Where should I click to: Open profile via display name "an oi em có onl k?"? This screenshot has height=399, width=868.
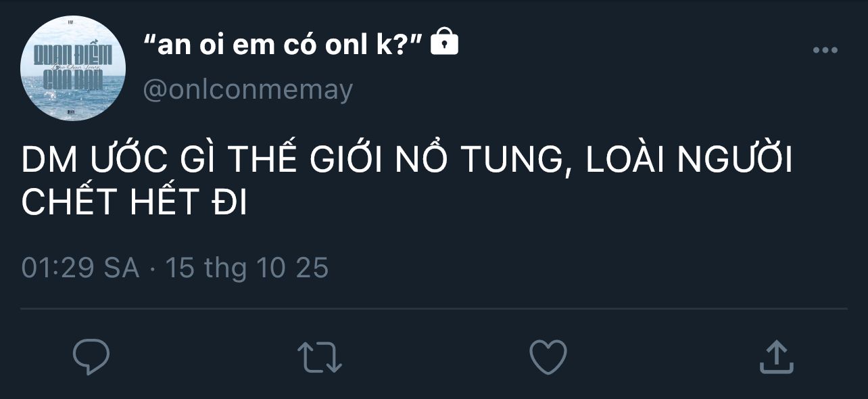[283, 44]
